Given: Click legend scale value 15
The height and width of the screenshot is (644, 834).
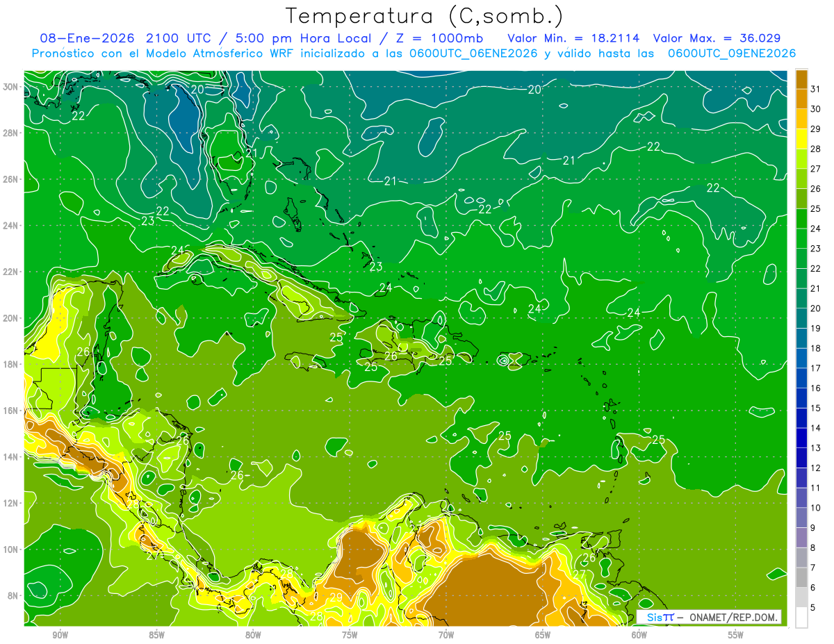Looking at the screenshot, I should coord(815,408).
